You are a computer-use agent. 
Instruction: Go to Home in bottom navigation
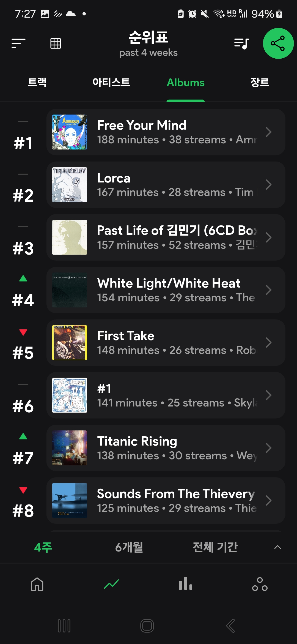[37, 584]
